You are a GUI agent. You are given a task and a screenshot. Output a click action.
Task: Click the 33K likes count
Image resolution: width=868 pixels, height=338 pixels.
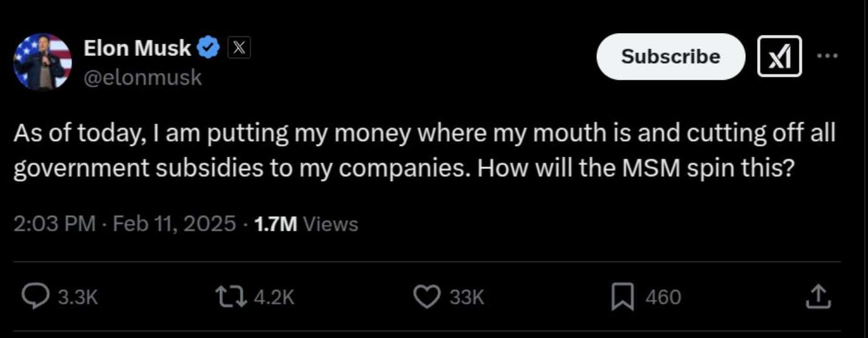click(467, 297)
